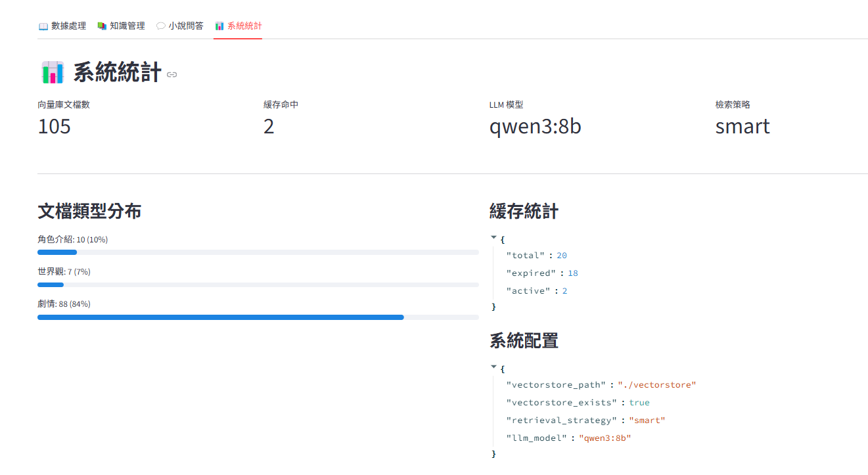Click the qwen3:8b LLM 模型 metric value

pos(535,126)
